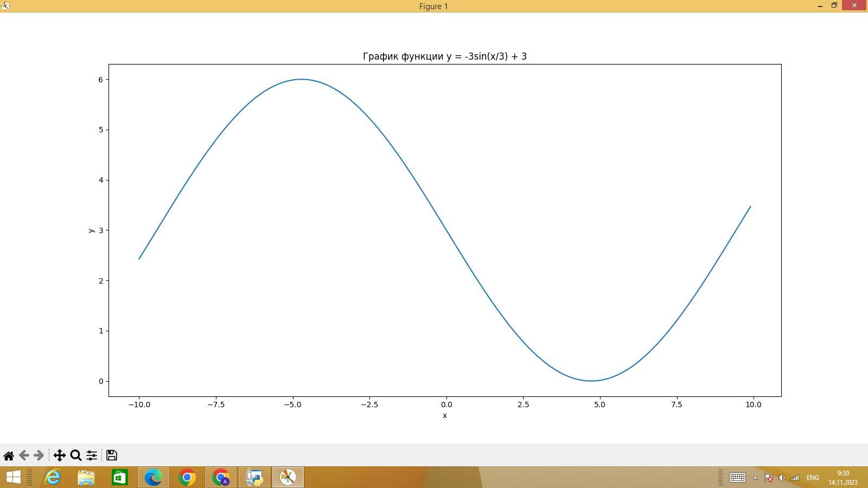Open File Explorer from the taskbar

point(86,477)
